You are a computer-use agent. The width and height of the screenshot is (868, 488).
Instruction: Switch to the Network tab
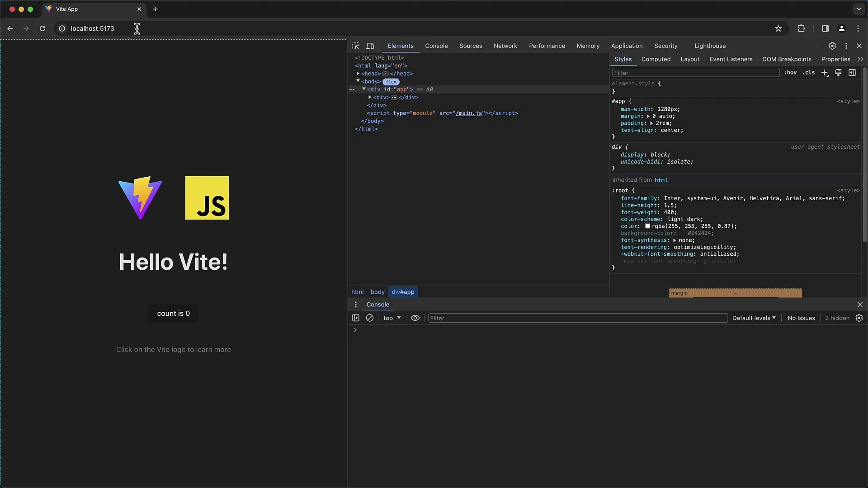[505, 46]
